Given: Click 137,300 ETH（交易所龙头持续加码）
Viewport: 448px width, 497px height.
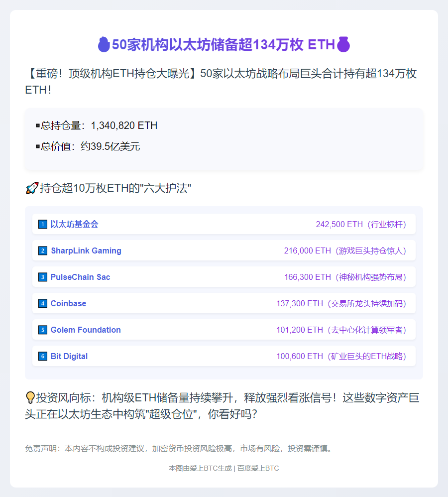Looking at the screenshot, I should pos(341,303).
